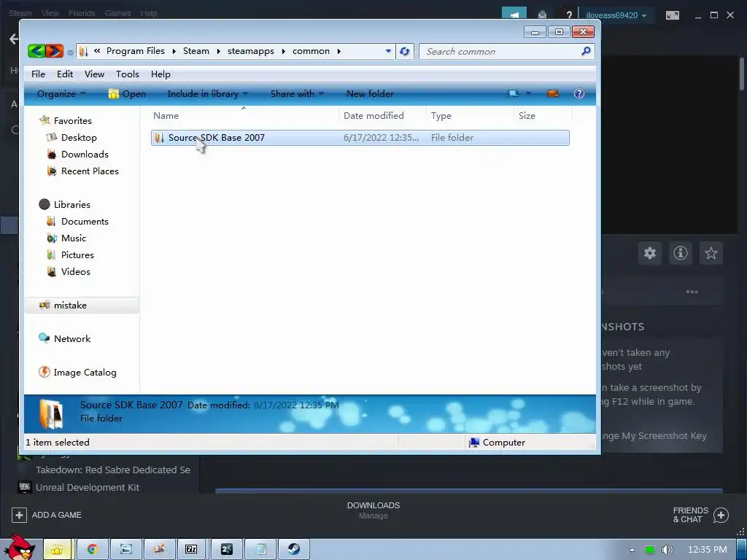Image resolution: width=747 pixels, height=560 pixels.
Task: Open address bar history dropdown arrow
Action: click(x=388, y=52)
